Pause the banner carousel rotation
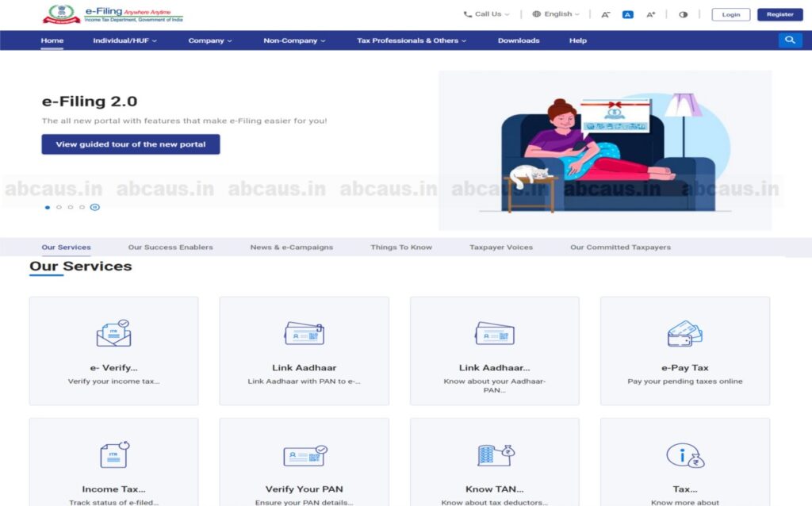The image size is (812, 506). coord(95,207)
